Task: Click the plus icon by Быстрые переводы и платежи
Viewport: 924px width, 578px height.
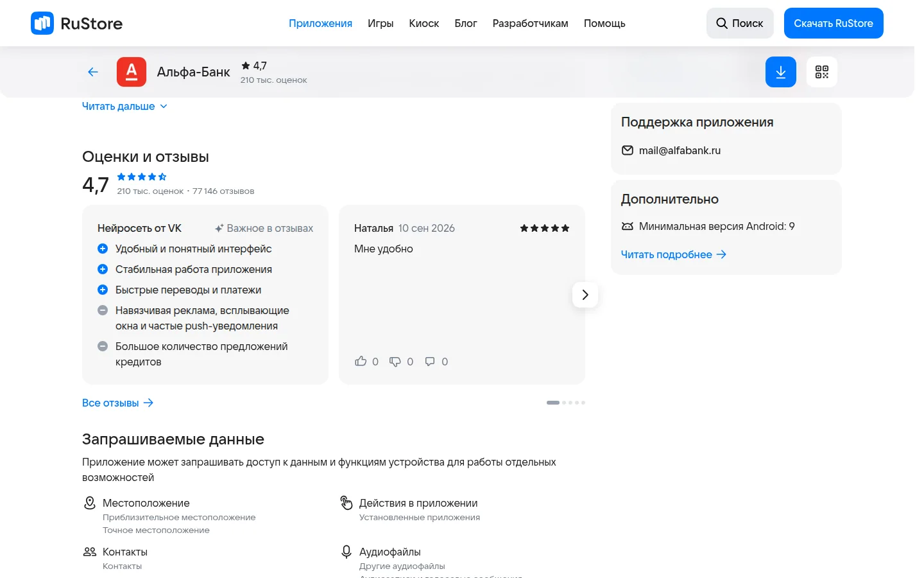Action: coord(103,290)
